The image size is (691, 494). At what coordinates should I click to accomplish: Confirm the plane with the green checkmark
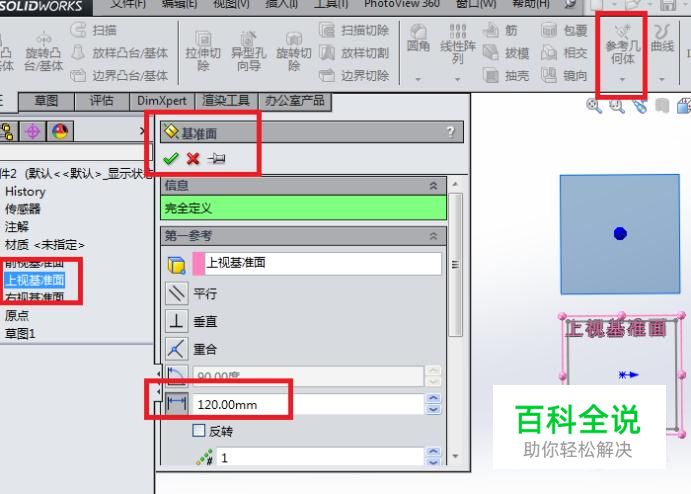point(171,158)
